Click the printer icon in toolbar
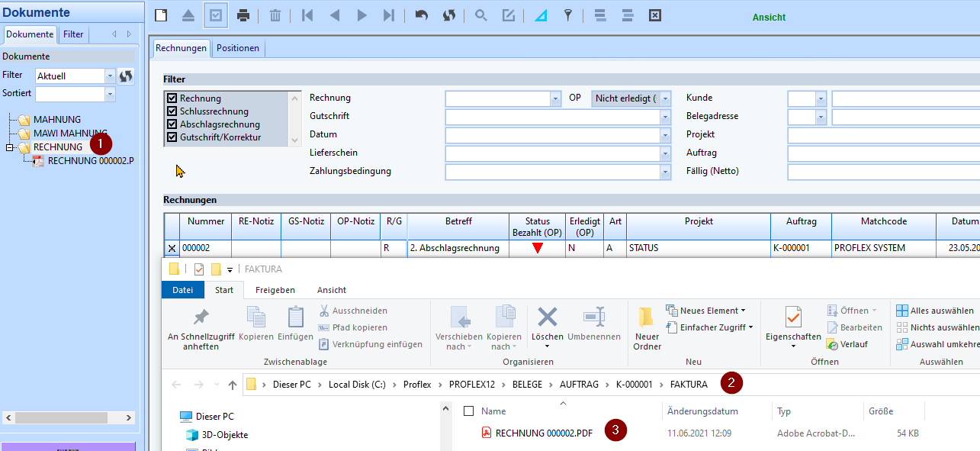This screenshot has height=451, width=980. [243, 16]
